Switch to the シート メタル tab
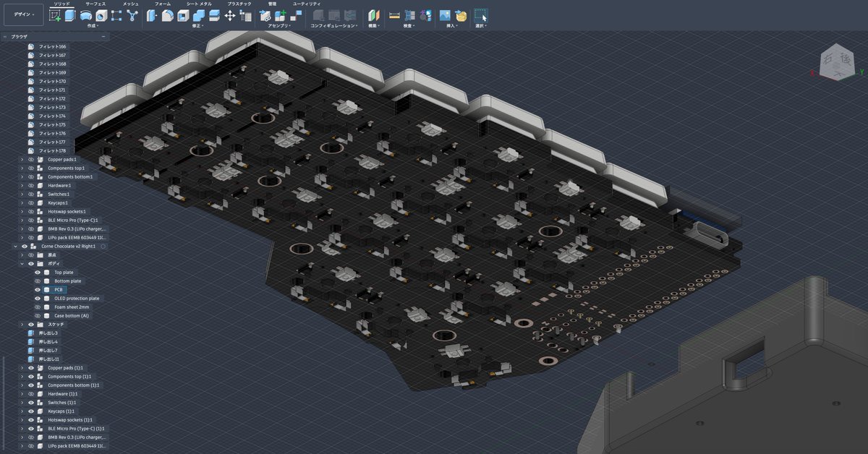This screenshot has width=868, height=454. click(200, 4)
